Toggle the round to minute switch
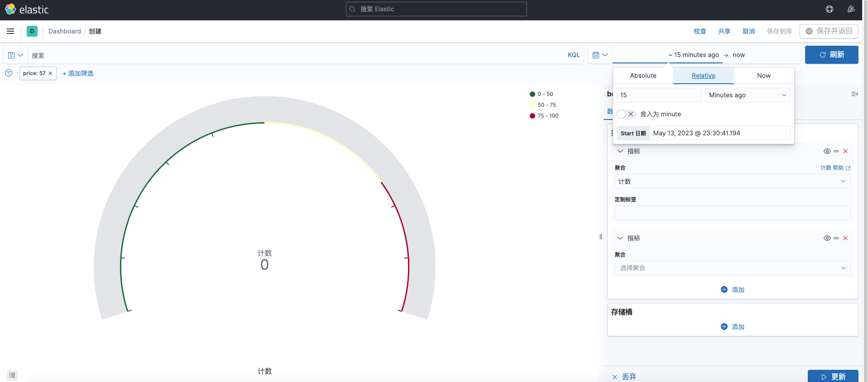This screenshot has width=868, height=382. (x=626, y=114)
